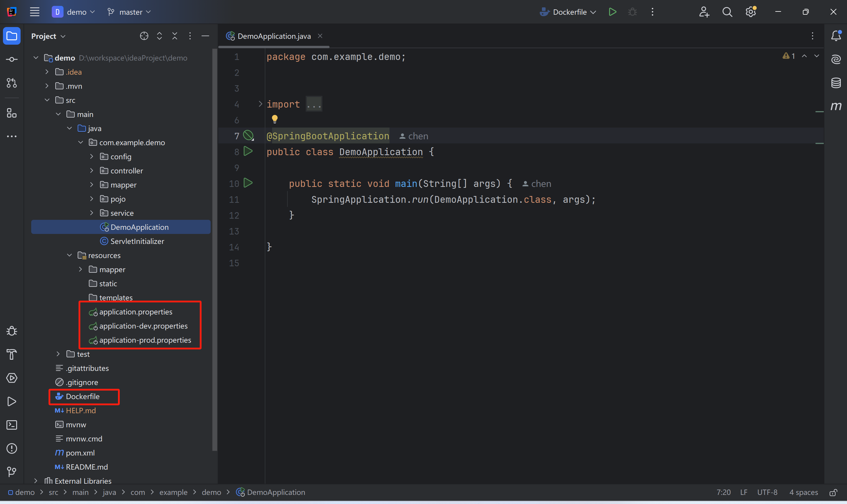Viewport: 847px width, 504px height.
Task: Click the intention lightbulb on line 6
Action: click(x=274, y=119)
